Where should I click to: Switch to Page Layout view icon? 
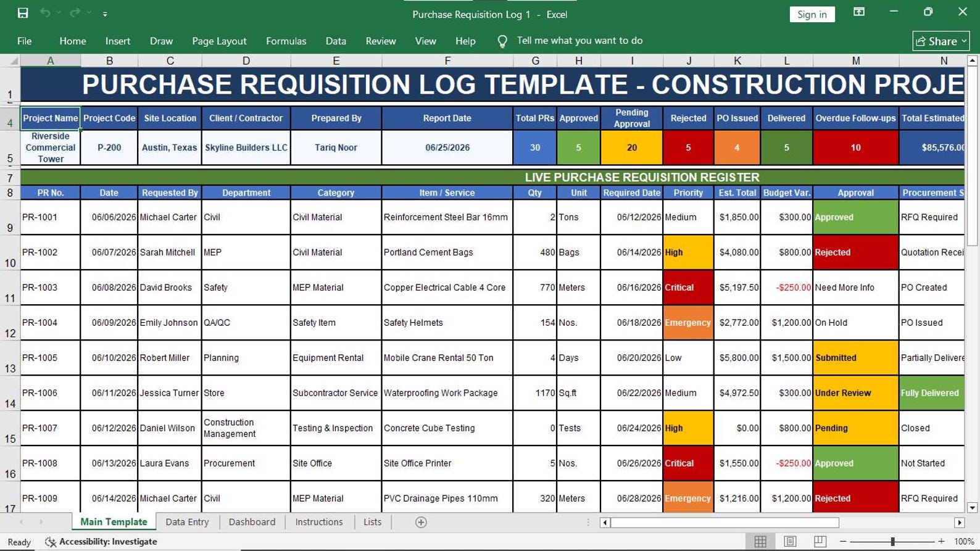[790, 542]
